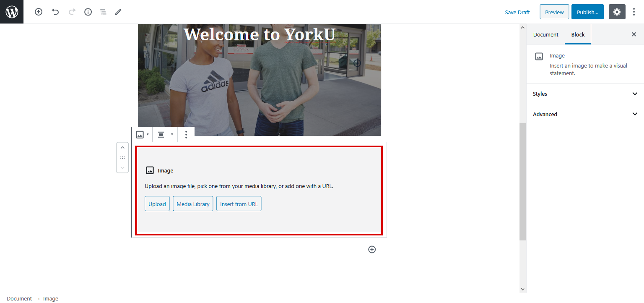Screen dimensions: 644x303
Task: Close the settings sidebar
Action: click(x=634, y=34)
